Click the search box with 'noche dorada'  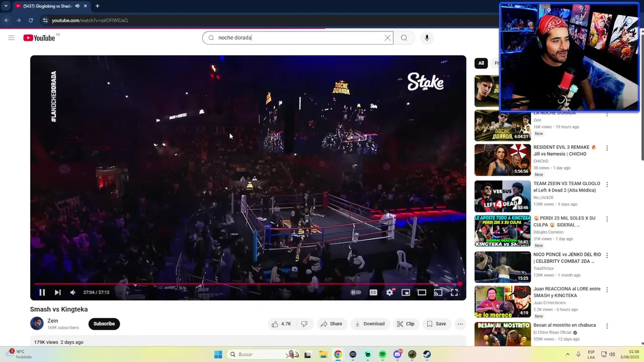[298, 38]
